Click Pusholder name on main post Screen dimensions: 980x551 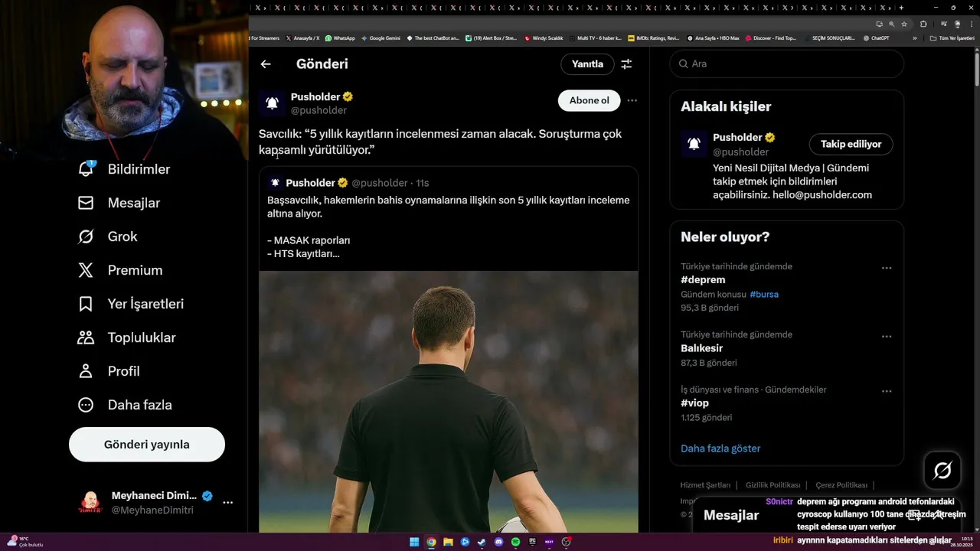point(315,97)
